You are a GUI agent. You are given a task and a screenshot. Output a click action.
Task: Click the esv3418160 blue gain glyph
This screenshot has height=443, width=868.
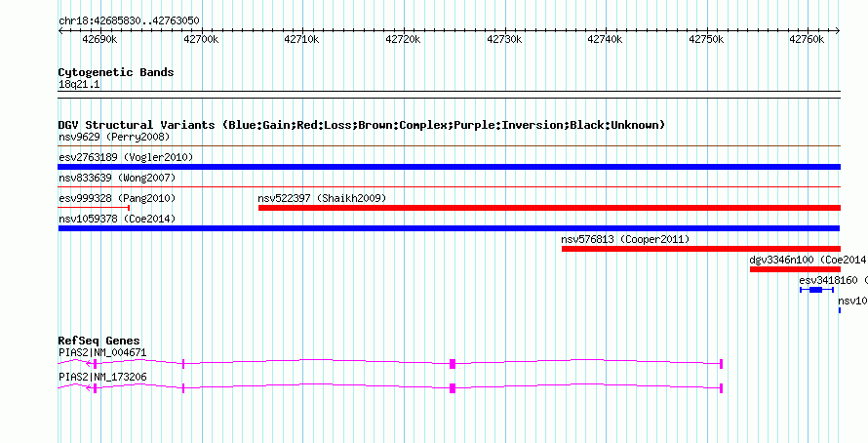816,290
